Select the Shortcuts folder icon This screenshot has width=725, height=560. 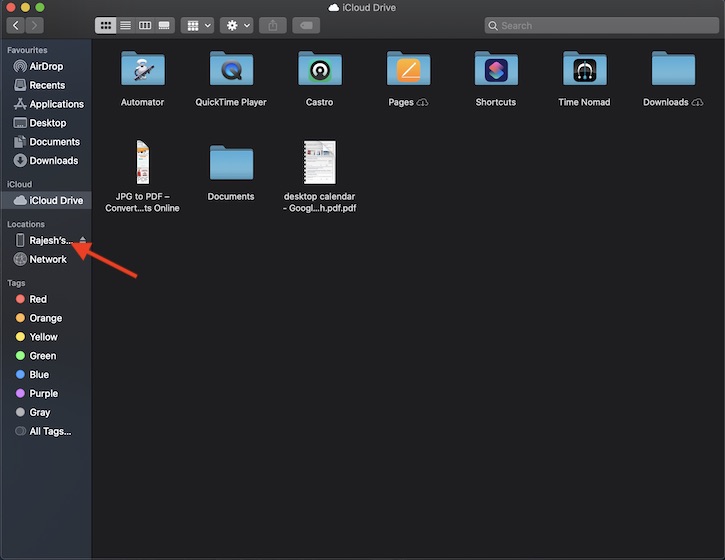(x=496, y=68)
